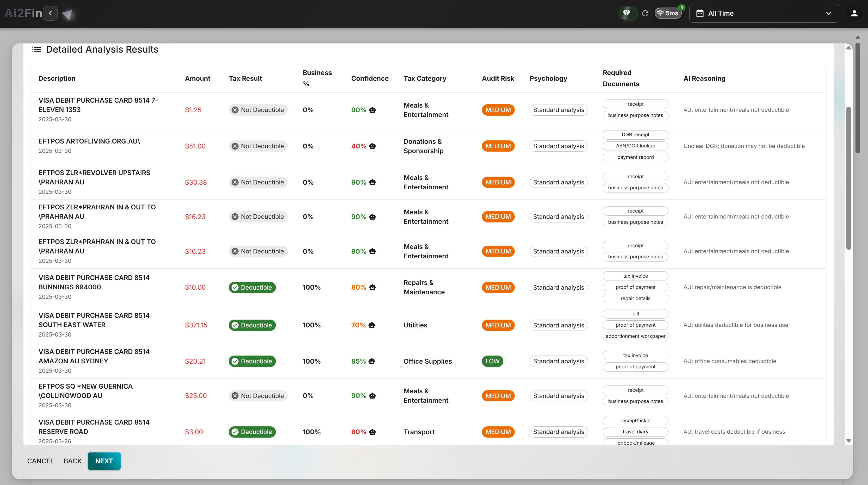
Task: Click the refresh icon in the top bar
Action: (x=646, y=13)
